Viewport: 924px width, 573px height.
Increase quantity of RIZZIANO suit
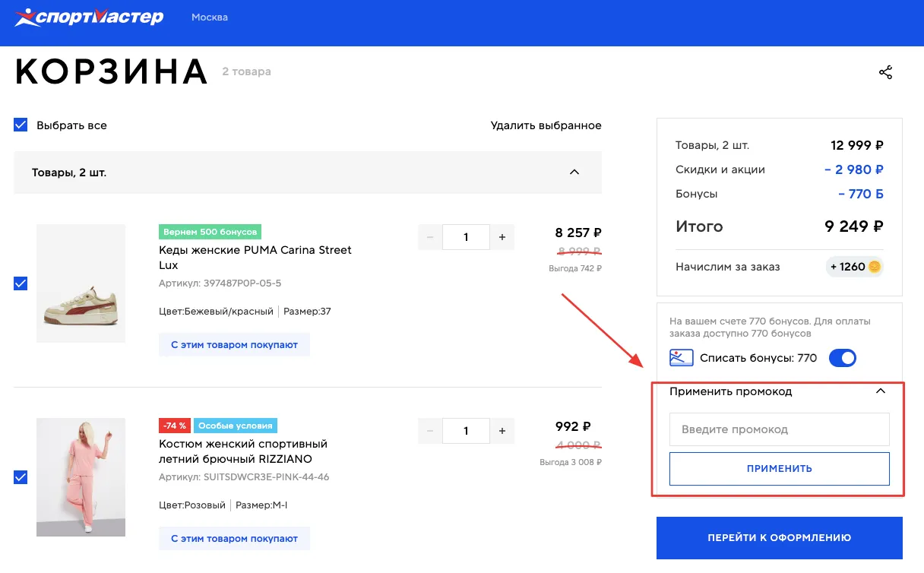(502, 431)
